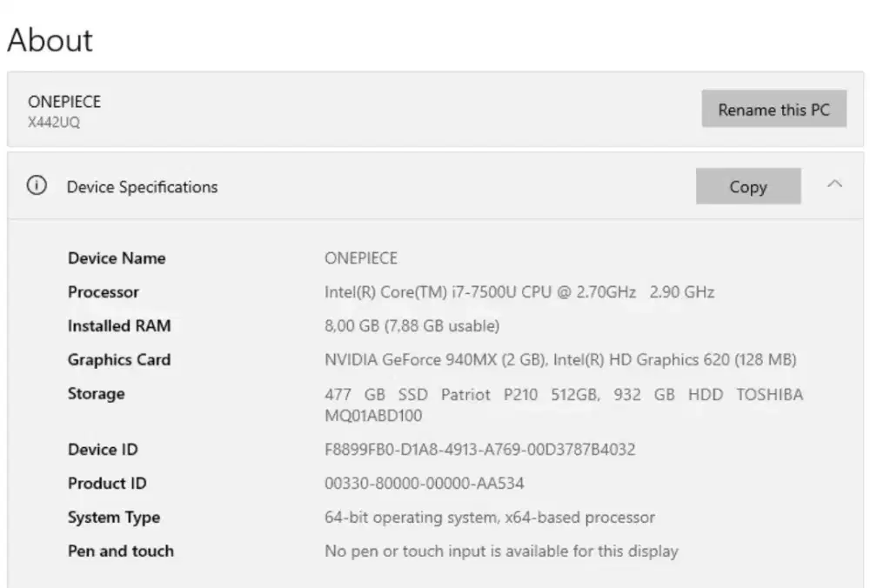Click the Pen and touch status text

point(501,551)
